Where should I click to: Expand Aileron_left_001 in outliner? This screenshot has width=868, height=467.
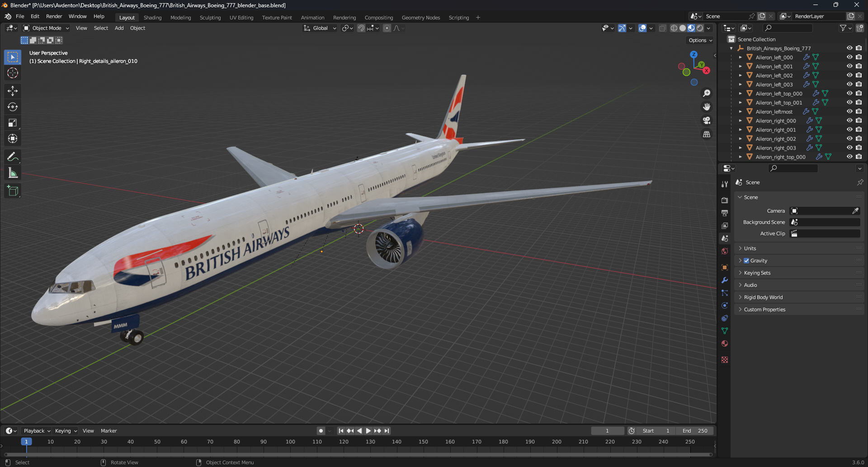[x=740, y=67]
